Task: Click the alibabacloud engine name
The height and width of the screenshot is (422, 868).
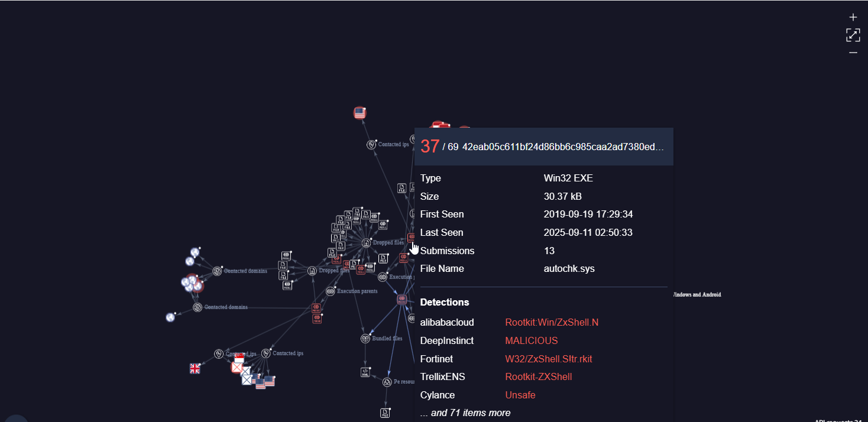Action: pyautogui.click(x=447, y=323)
